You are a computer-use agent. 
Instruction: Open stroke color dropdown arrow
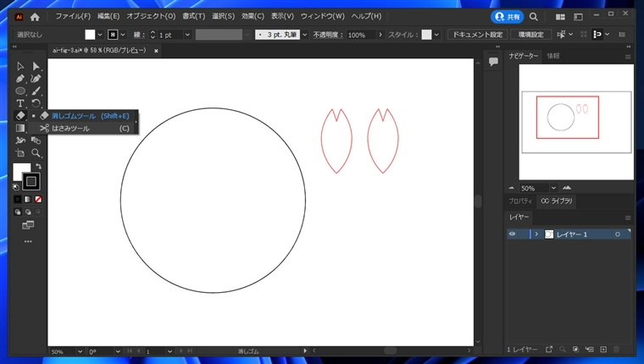[123, 35]
